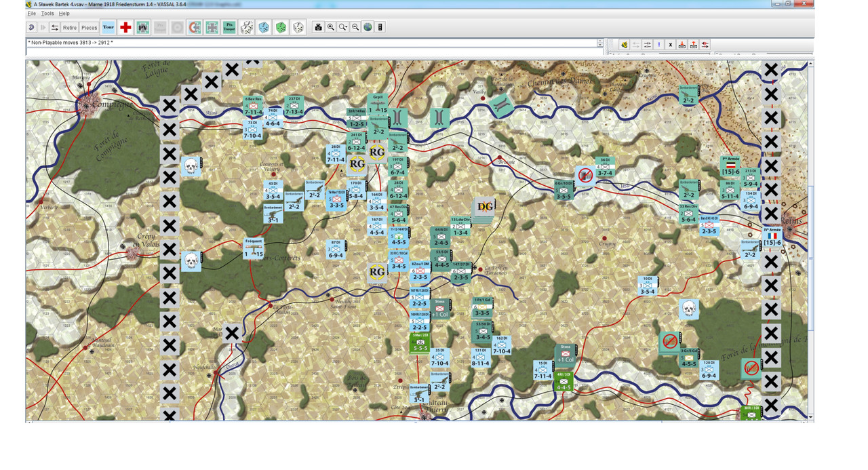The image size is (868, 470).
Task: Click the connect to server arrows icon
Action: [55, 27]
